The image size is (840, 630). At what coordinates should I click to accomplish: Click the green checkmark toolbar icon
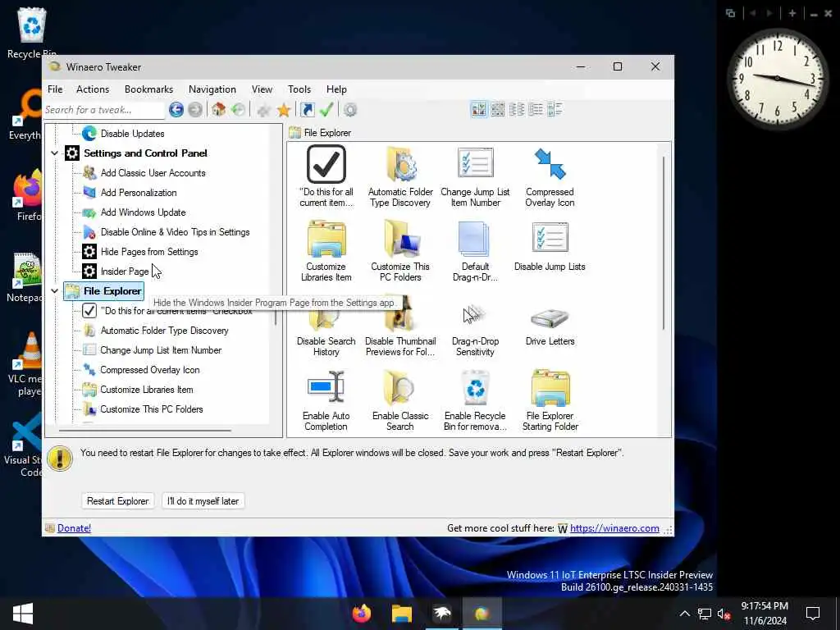point(326,110)
